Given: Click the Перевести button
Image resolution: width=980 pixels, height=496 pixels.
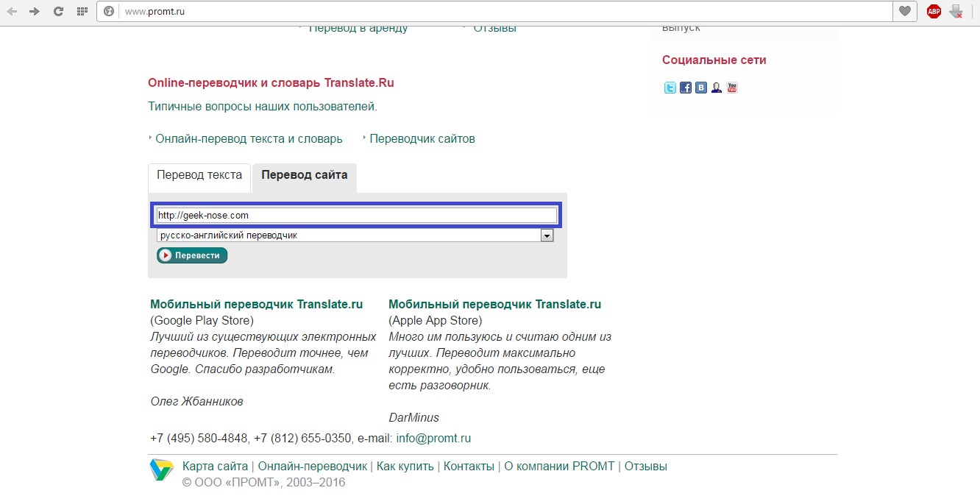Looking at the screenshot, I should tap(192, 255).
